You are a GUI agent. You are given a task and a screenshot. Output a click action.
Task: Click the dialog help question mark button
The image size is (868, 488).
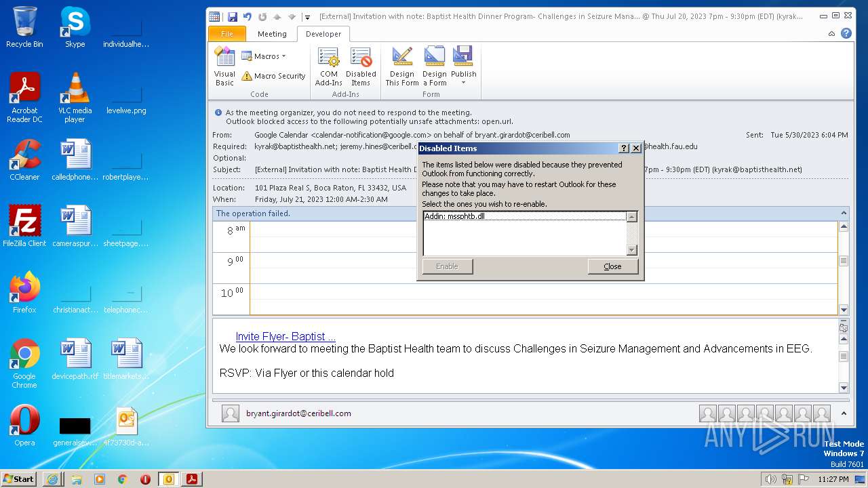click(x=624, y=148)
